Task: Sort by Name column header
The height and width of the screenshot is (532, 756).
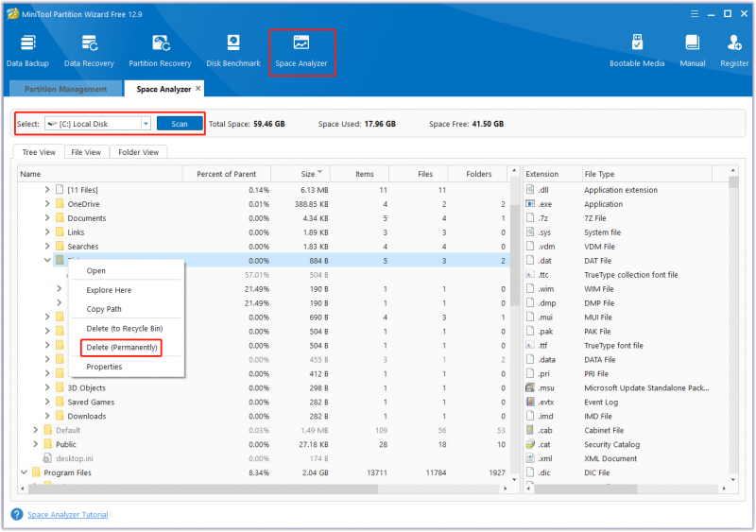Action: [100, 174]
